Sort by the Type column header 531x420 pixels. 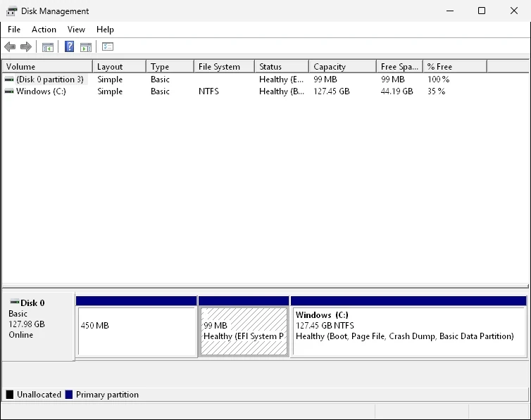tap(170, 67)
